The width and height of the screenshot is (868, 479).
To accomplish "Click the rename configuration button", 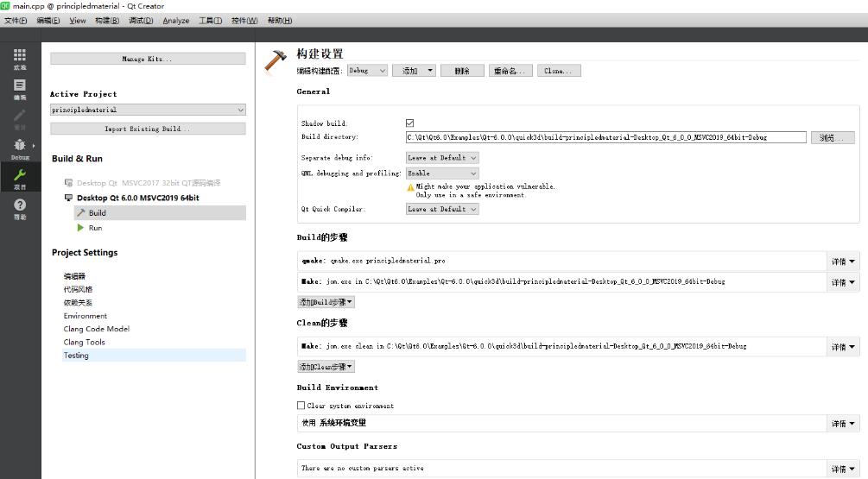I will click(x=510, y=71).
